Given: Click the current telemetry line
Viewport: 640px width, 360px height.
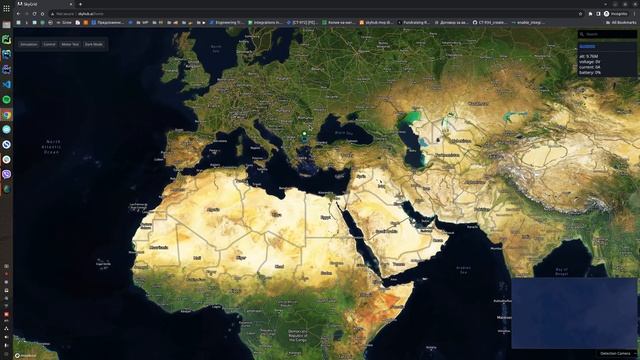Looking at the screenshot, I should 589,67.
